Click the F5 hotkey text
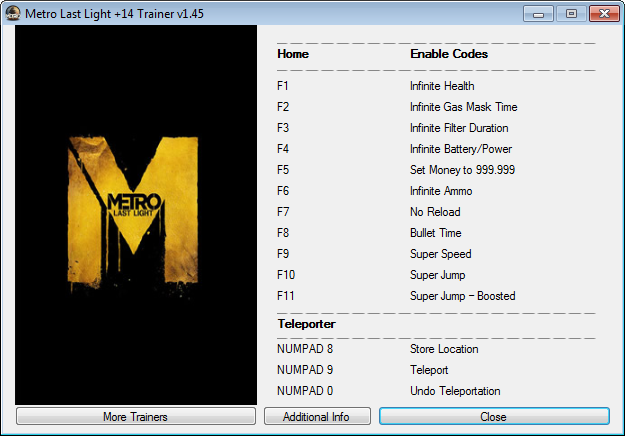Screen dimensions: 625x436 coord(283,170)
